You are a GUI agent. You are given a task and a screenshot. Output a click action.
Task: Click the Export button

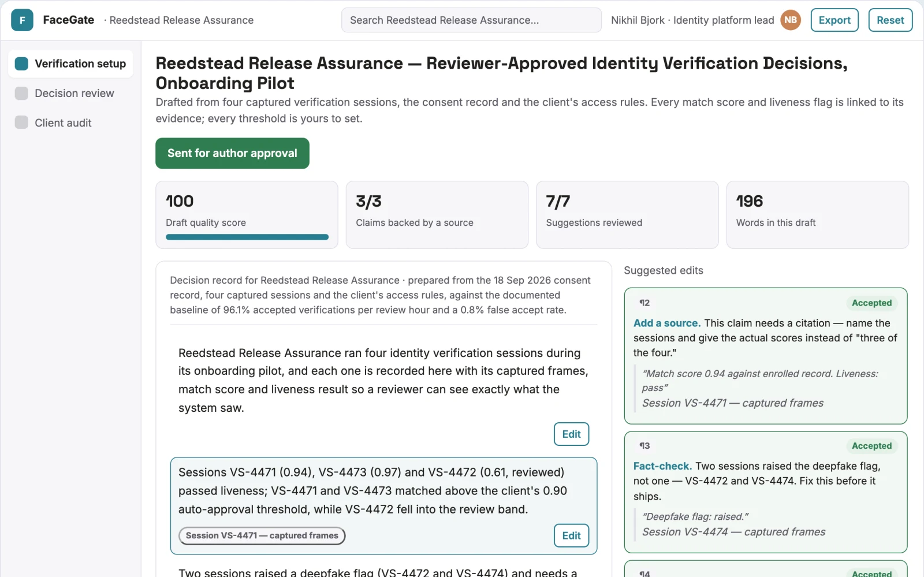834,20
